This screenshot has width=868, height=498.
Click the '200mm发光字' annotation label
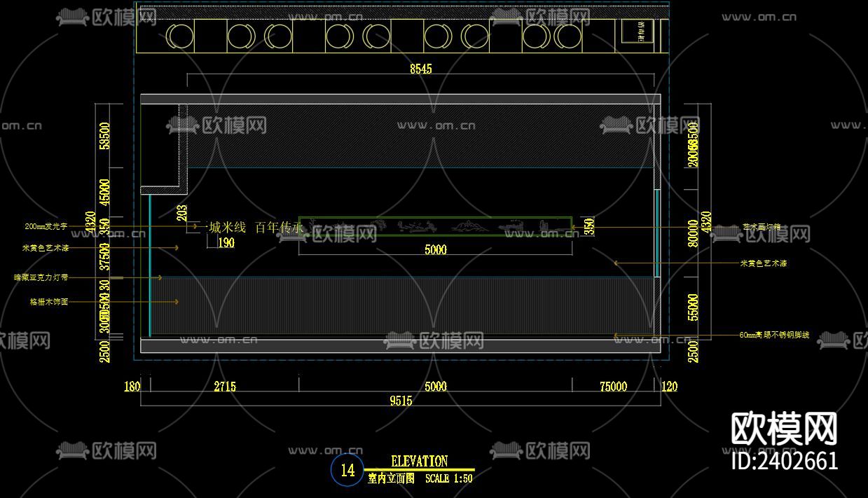tap(46, 227)
